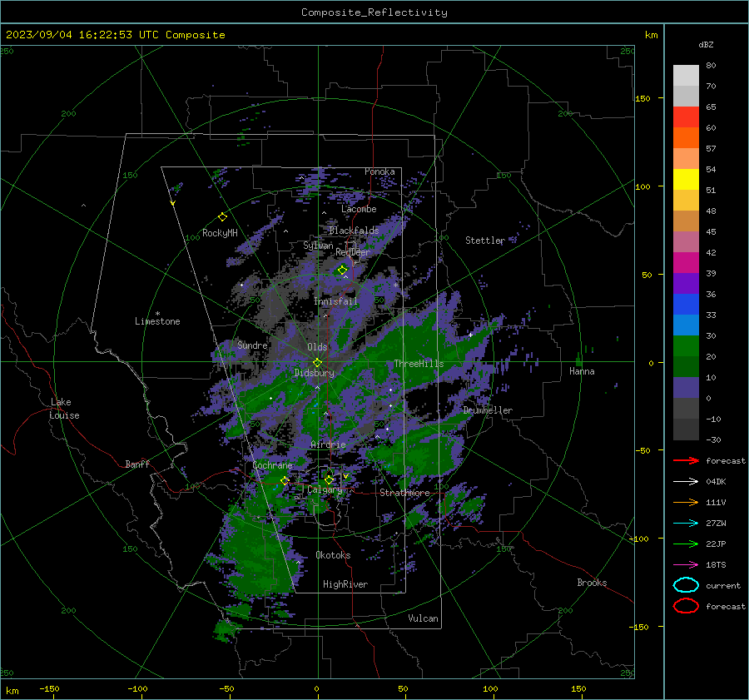The height and width of the screenshot is (700, 749).
Task: Click the Lake Louise label
Action: point(64,409)
